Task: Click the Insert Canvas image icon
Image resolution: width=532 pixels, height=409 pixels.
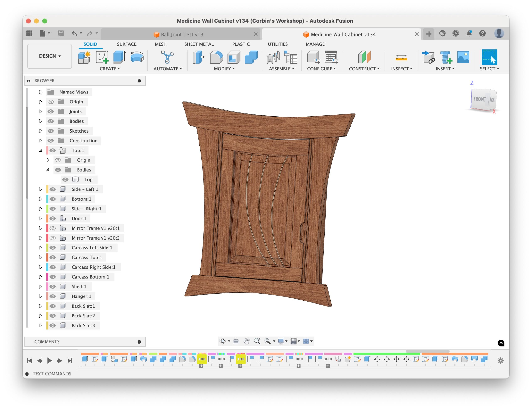Action: click(x=463, y=57)
